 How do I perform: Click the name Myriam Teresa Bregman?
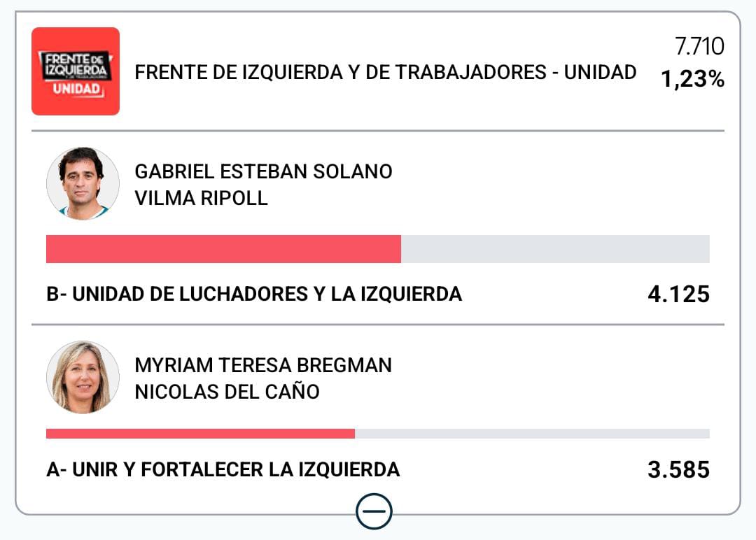click(263, 366)
